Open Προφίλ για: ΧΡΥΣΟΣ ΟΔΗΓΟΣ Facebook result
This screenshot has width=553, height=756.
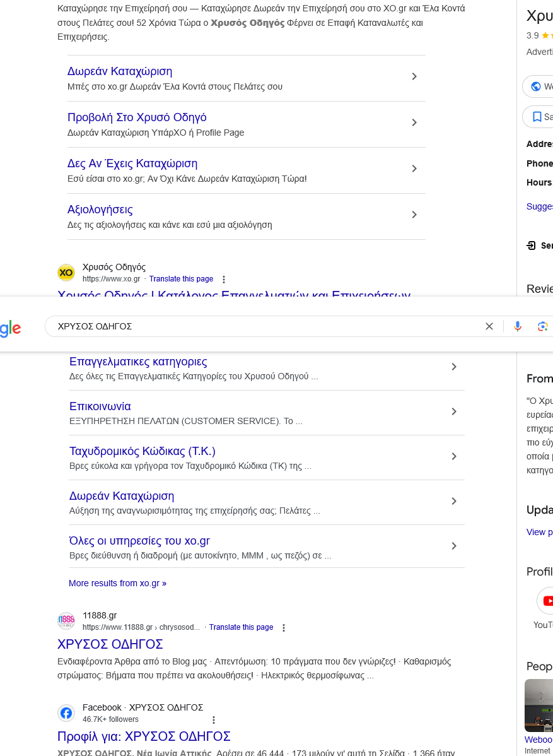[144, 736]
